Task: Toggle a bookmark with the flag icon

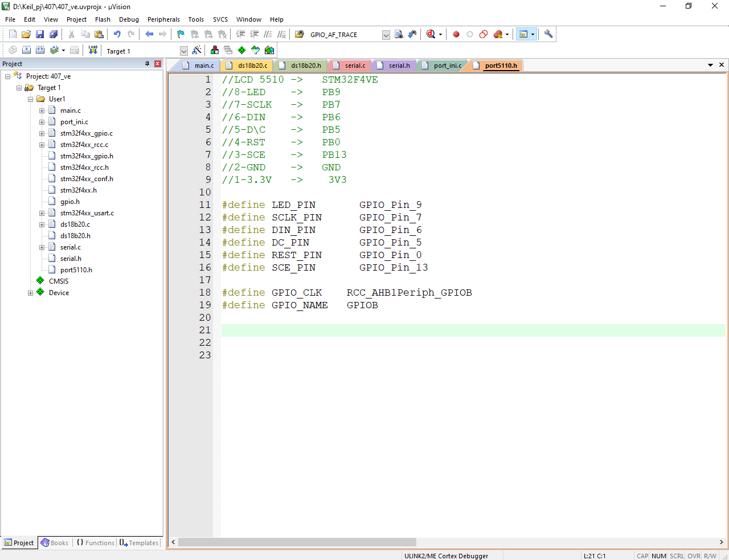Action: 181,34
